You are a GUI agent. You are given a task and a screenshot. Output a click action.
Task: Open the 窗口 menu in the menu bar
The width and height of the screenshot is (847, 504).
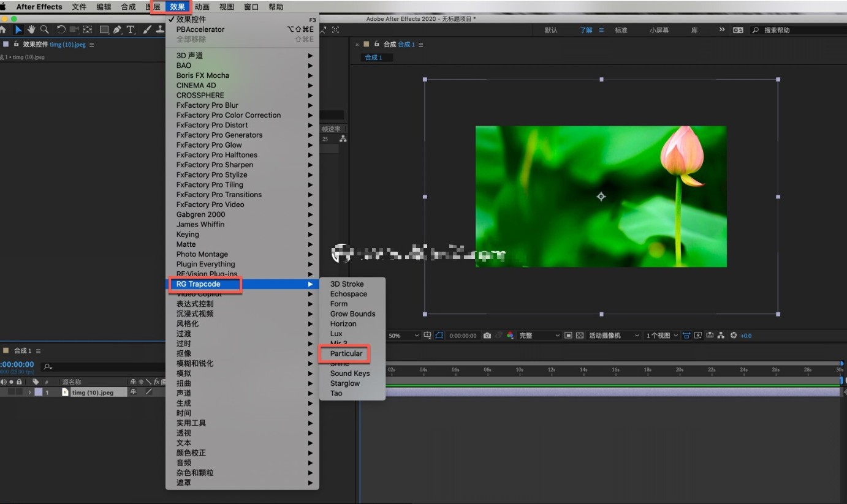pos(251,7)
